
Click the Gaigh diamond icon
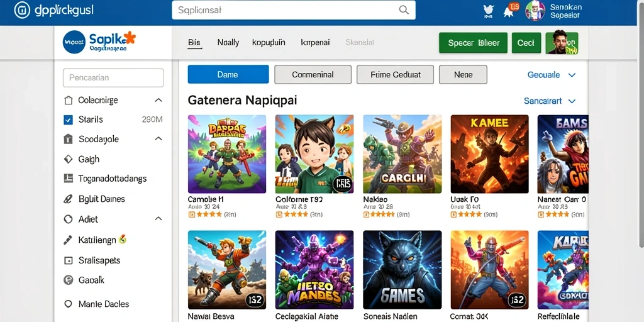[x=68, y=159]
